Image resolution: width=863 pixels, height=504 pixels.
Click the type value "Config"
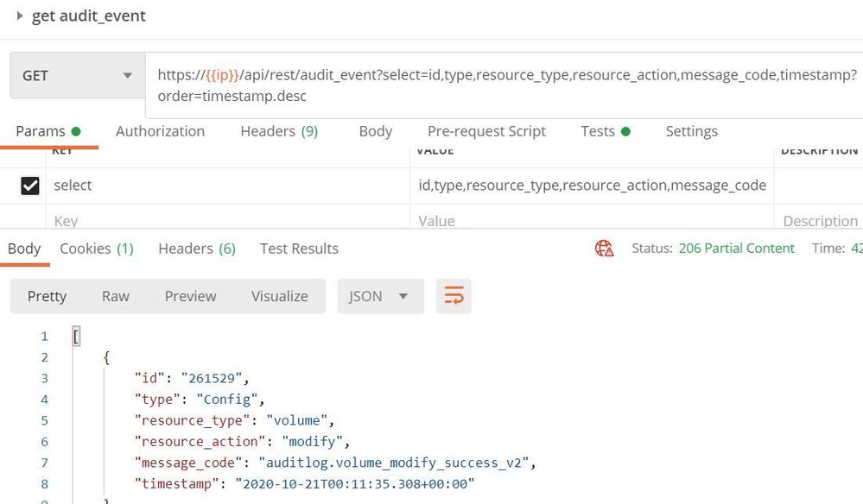point(227,400)
